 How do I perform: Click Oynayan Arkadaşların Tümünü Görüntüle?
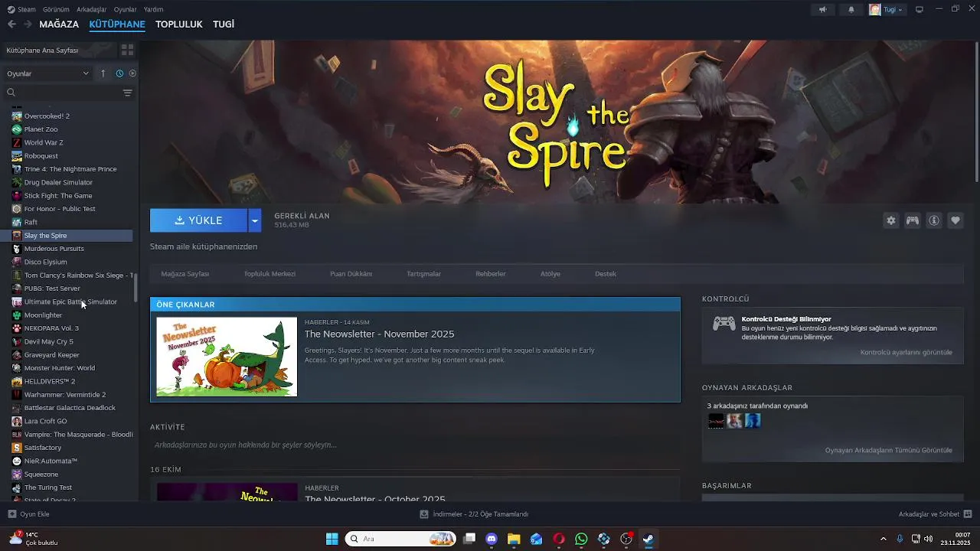[x=888, y=451]
